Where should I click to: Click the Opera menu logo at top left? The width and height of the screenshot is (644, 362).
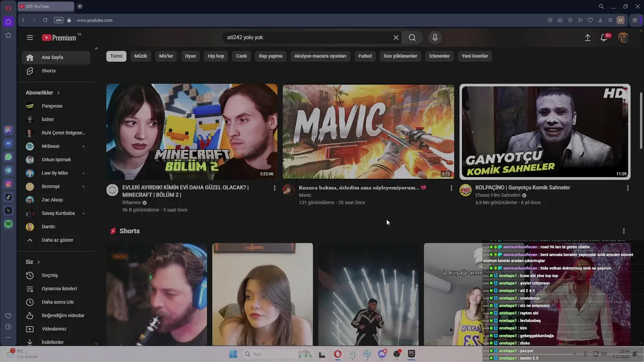[8, 8]
